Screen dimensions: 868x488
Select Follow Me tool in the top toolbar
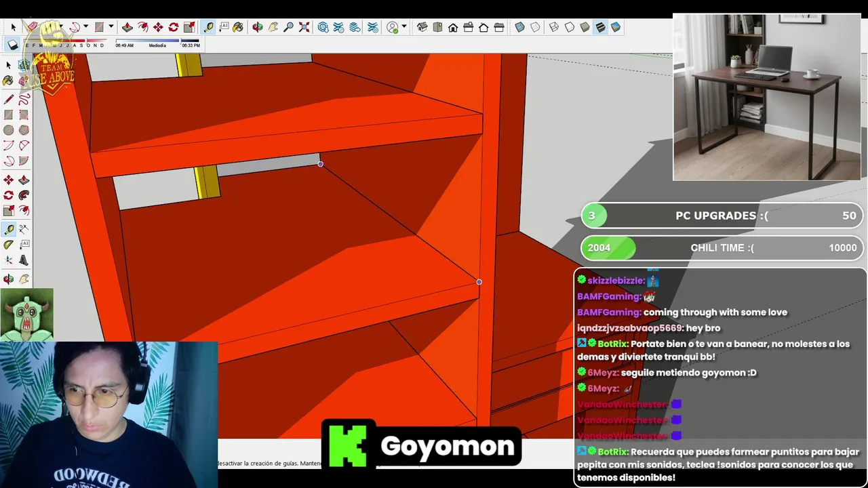pyautogui.click(x=142, y=27)
